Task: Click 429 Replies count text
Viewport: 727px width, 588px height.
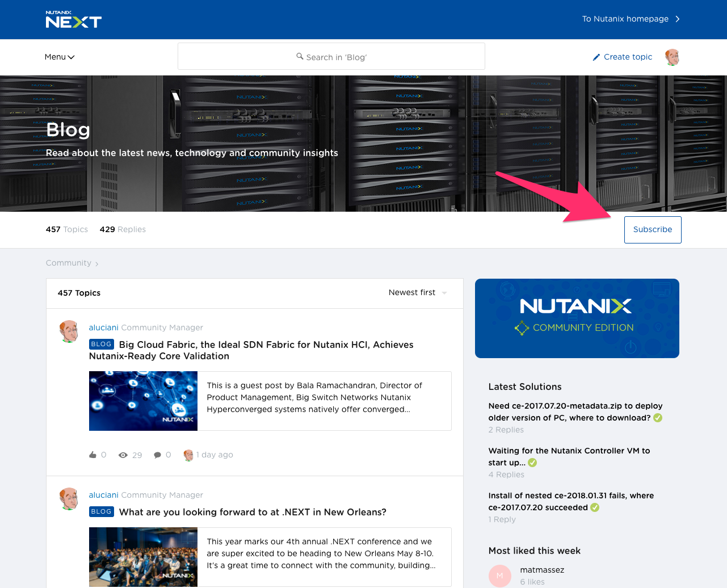Action: (x=123, y=229)
